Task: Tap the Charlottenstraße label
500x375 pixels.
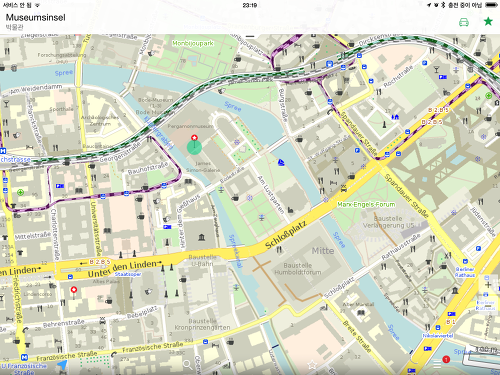Action: pos(55,235)
